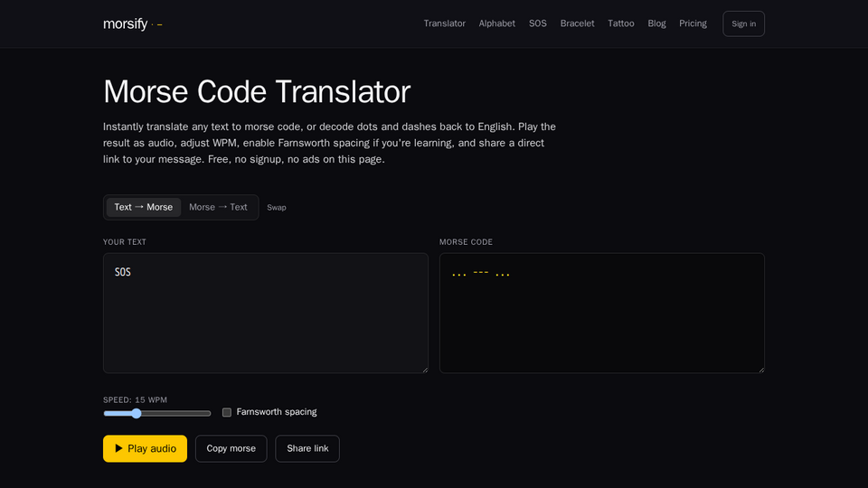Image resolution: width=868 pixels, height=488 pixels.
Task: Click the YOUR TEXT label
Action: click(x=125, y=242)
